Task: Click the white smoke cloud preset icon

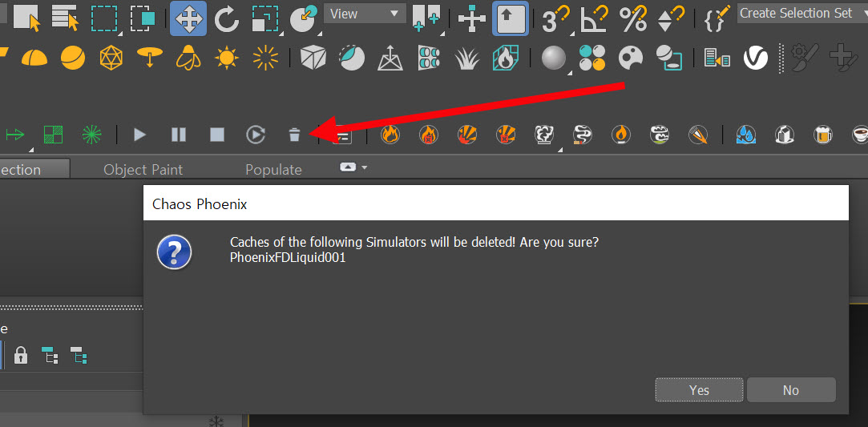Action: (543, 135)
